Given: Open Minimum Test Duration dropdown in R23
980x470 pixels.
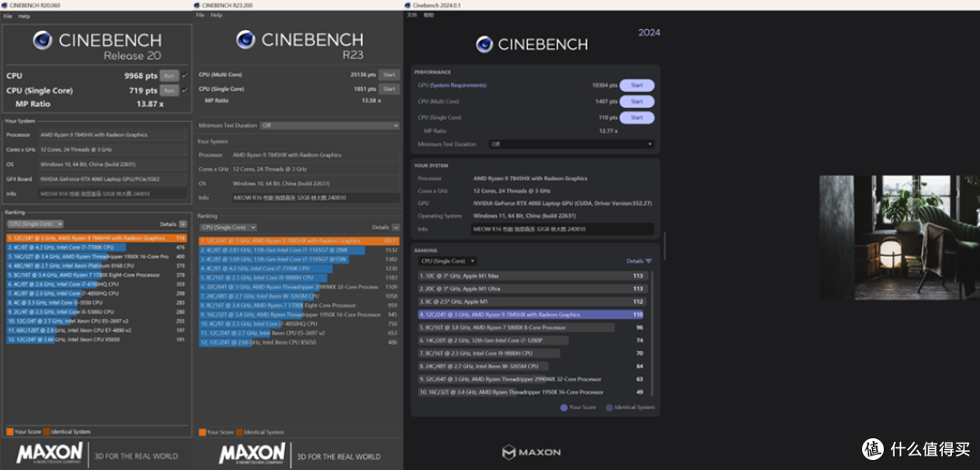Looking at the screenshot, I should point(329,125).
